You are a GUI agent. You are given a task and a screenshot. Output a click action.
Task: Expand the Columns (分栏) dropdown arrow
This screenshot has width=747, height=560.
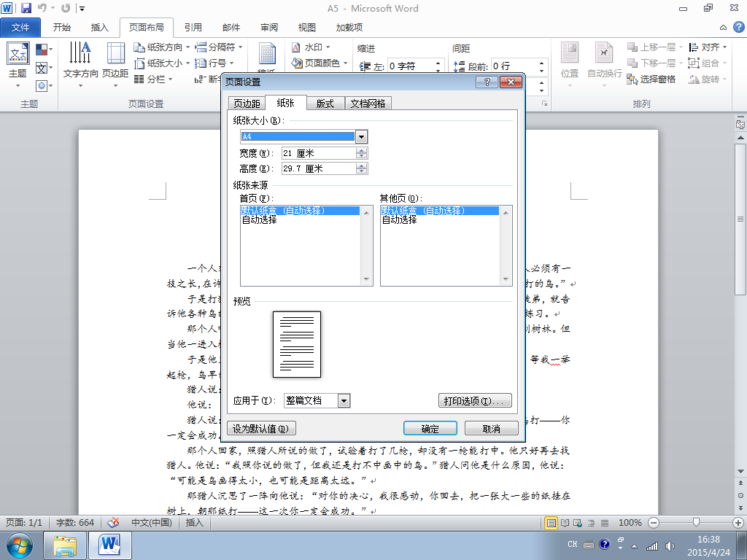pyautogui.click(x=171, y=79)
